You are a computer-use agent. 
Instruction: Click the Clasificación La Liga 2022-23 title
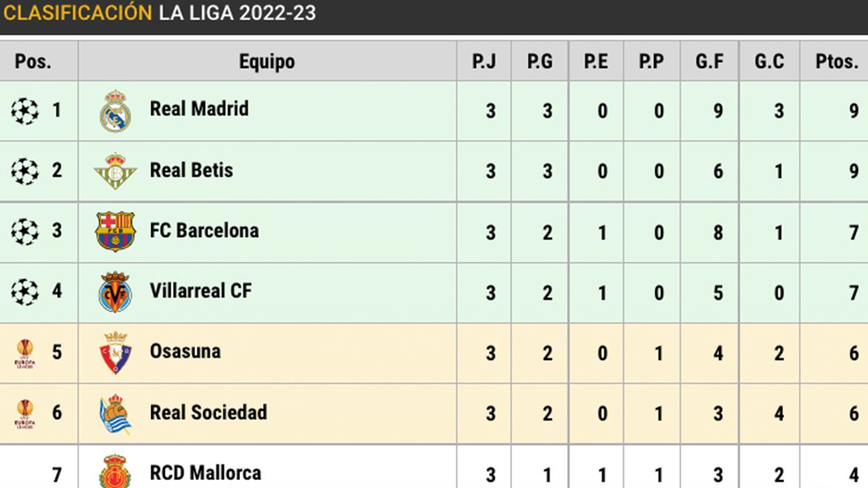[160, 13]
